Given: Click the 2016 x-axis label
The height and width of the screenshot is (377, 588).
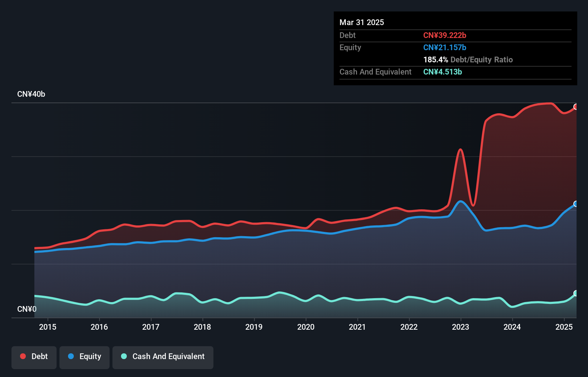Looking at the screenshot, I should tap(99, 327).
